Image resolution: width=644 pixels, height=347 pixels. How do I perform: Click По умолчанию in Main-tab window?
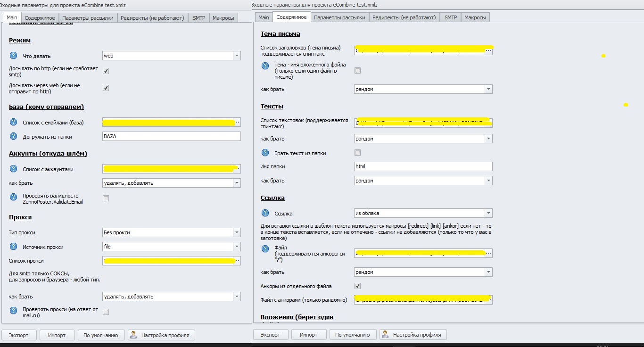(x=101, y=335)
